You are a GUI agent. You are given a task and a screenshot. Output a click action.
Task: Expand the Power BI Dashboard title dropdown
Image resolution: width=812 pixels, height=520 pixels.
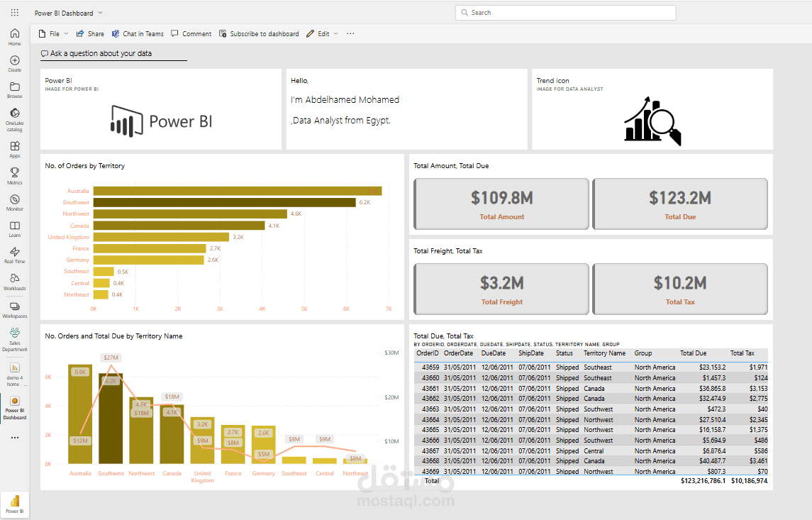pos(100,13)
